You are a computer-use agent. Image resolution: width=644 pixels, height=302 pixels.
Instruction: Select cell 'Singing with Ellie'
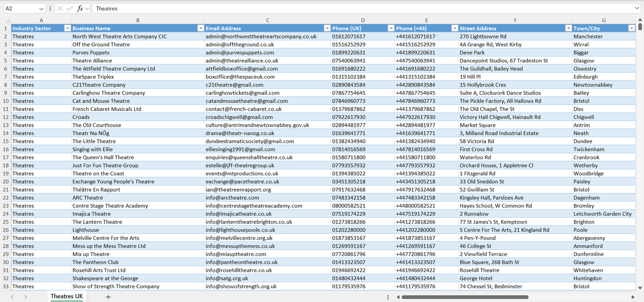click(138, 149)
